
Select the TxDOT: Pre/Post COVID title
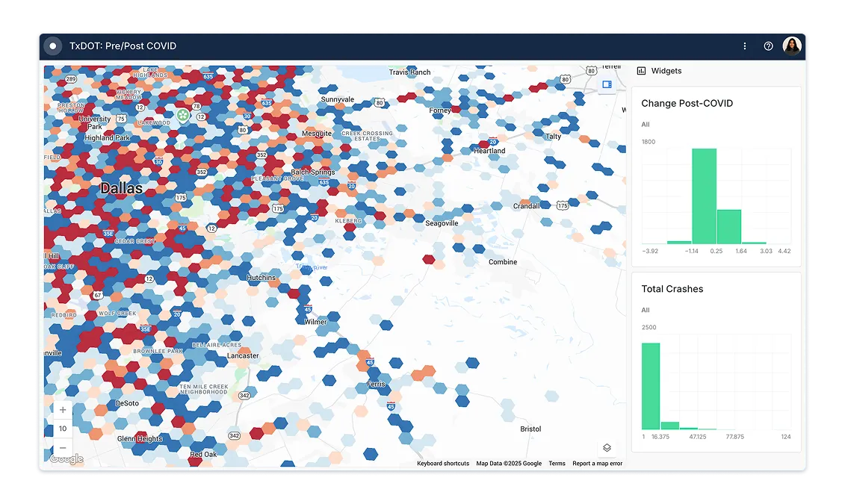coord(123,46)
